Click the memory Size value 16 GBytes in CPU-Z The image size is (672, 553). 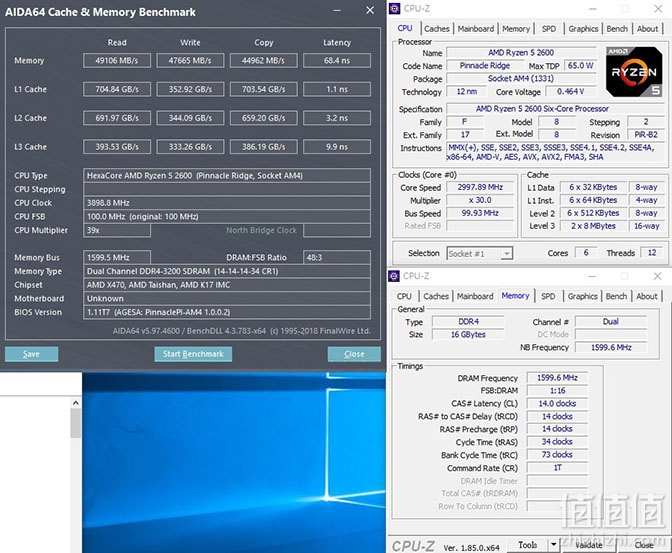[468, 334]
